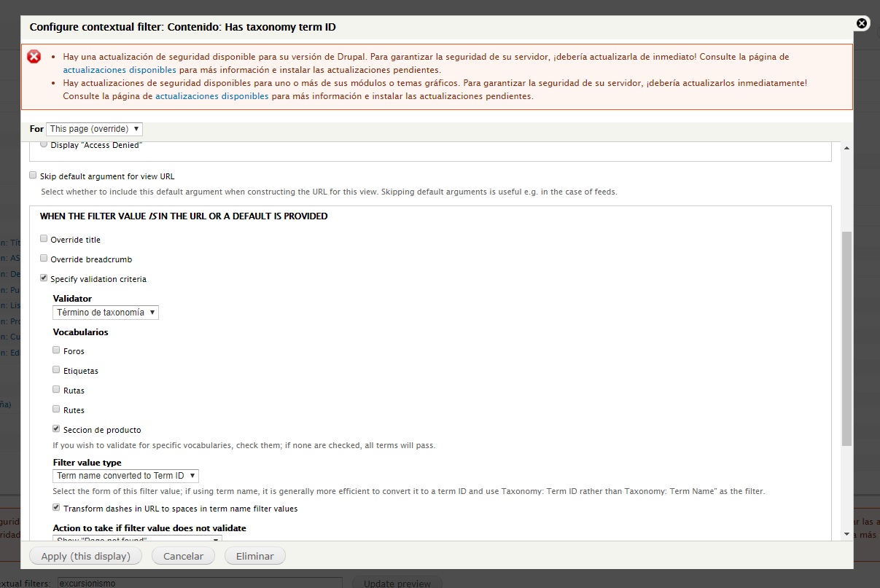The height and width of the screenshot is (588, 880).
Task: Uncheck the 'Seccion de producto' vocabulary
Action: 56,428
